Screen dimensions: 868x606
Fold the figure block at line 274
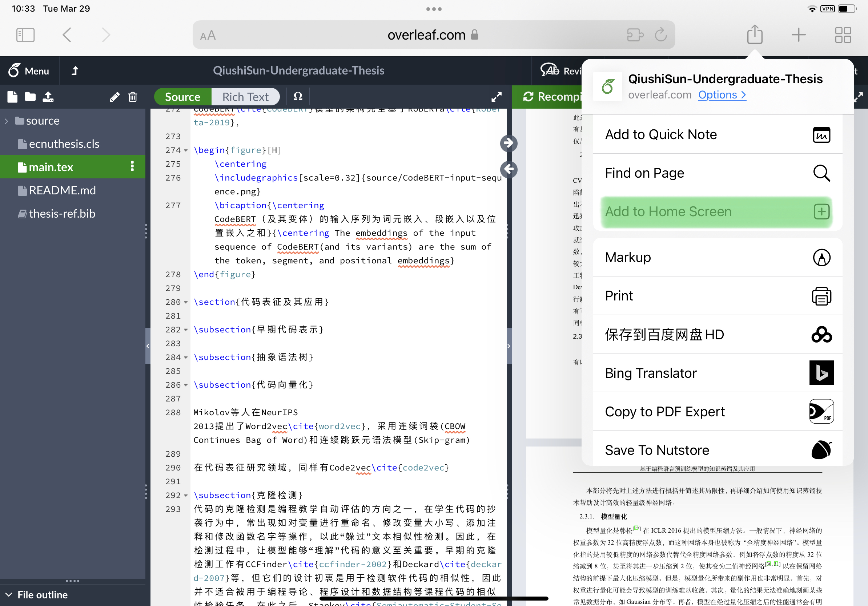pos(186,150)
